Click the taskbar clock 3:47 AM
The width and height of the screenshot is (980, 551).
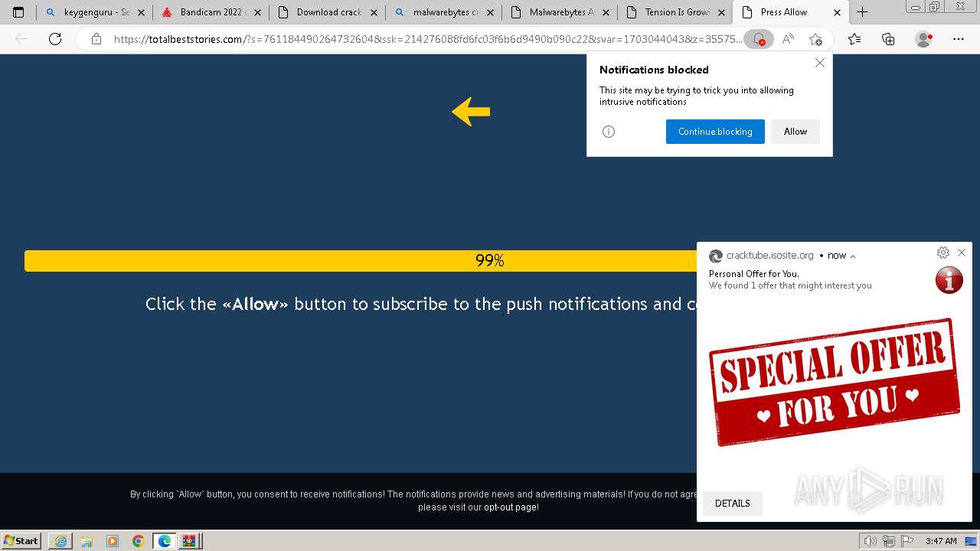(x=941, y=541)
